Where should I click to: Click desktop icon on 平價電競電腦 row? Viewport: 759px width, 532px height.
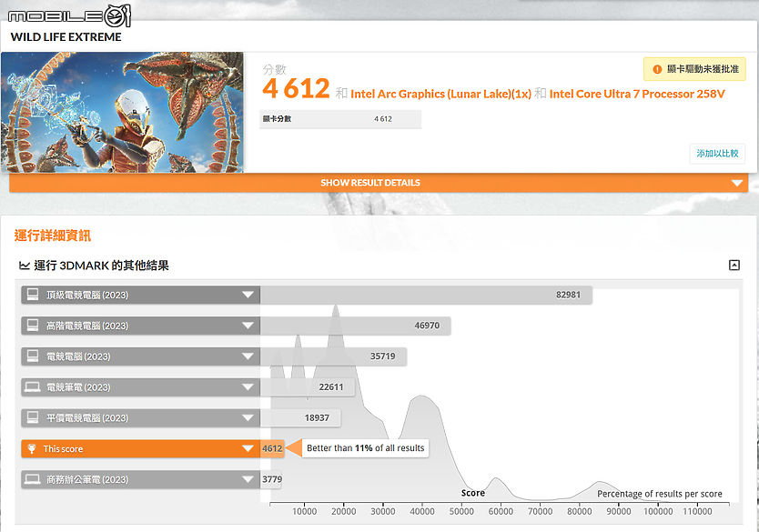33,417
